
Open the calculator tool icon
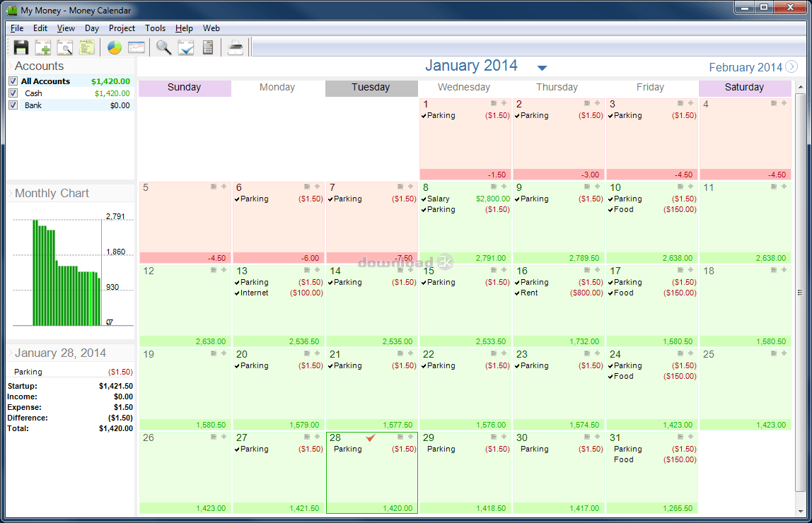(208, 47)
